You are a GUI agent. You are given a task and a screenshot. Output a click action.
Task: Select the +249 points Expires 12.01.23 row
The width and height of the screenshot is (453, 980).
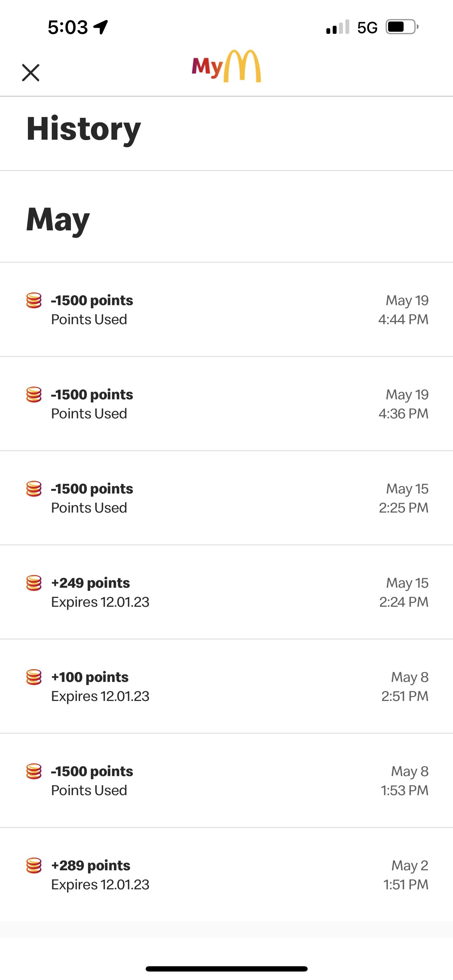tap(226, 592)
